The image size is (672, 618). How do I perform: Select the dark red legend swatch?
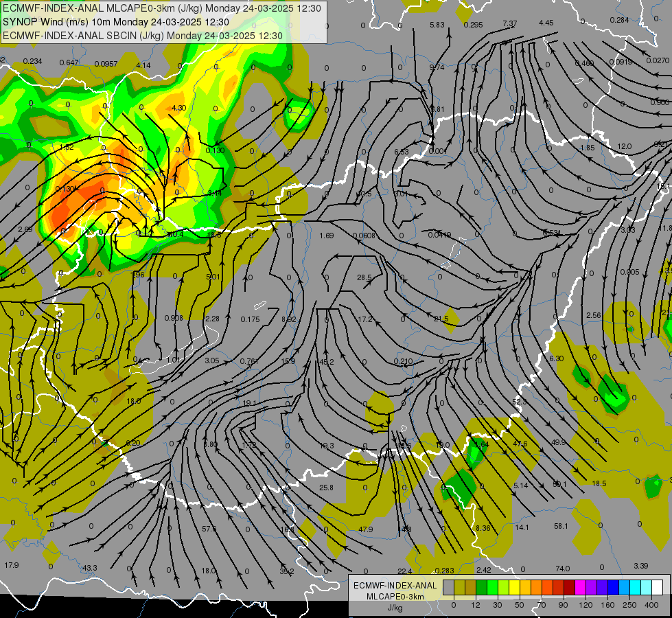570,587
